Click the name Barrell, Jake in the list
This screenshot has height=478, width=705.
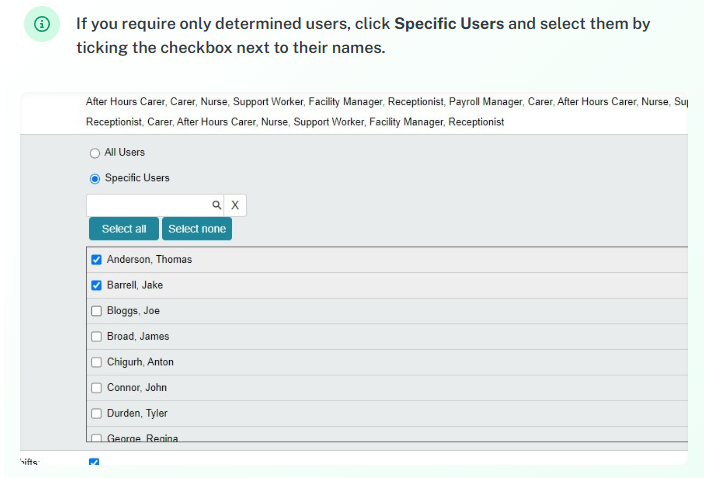coord(135,285)
